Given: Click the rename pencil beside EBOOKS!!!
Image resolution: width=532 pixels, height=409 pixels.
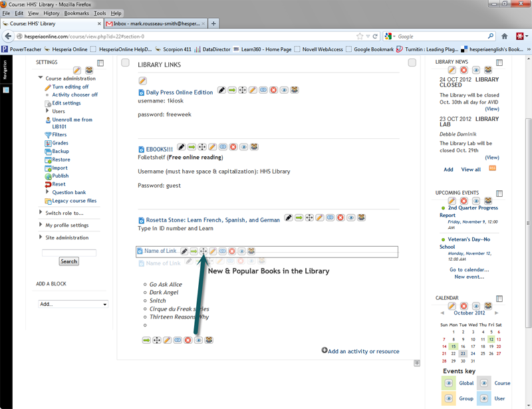Looking at the screenshot, I should pos(182,147).
